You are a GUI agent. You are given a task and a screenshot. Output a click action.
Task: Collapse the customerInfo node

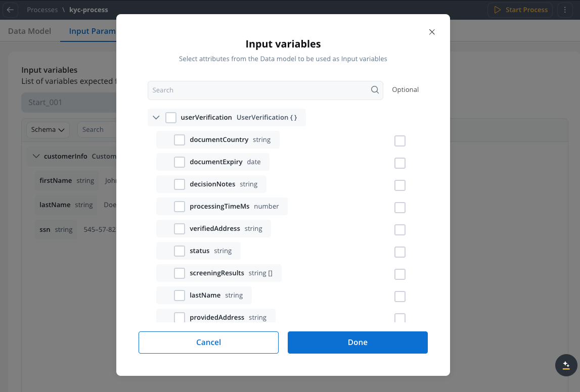tap(36, 156)
